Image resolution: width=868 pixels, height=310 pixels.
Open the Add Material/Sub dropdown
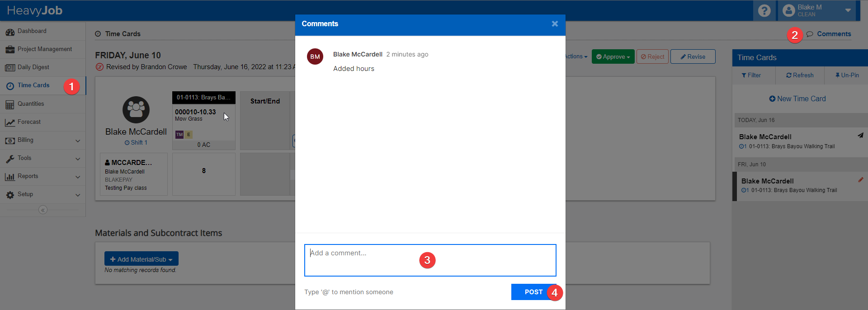(x=141, y=259)
